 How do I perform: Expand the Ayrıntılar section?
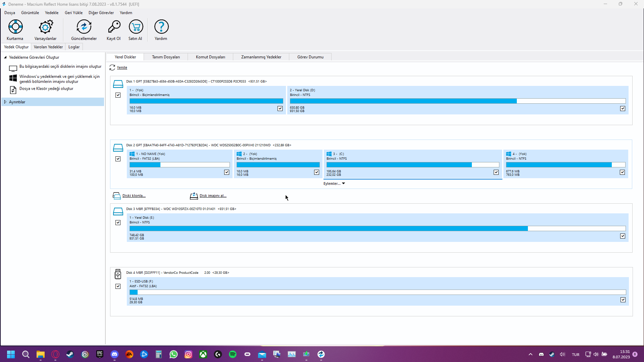5,102
